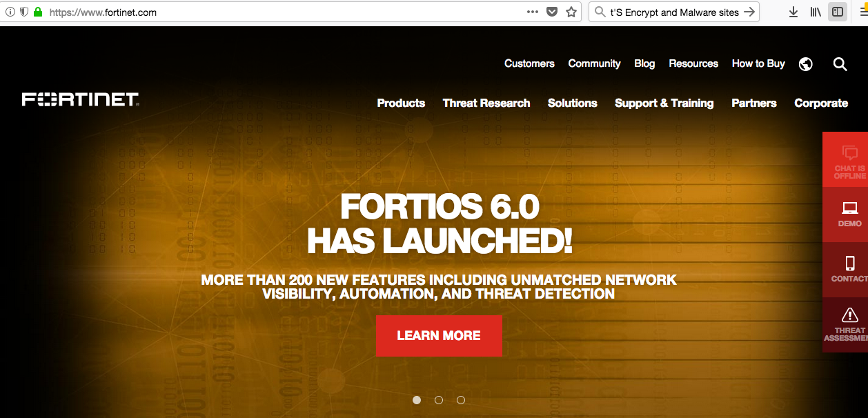Open the Solutions menu
The height and width of the screenshot is (418, 868).
click(x=572, y=103)
